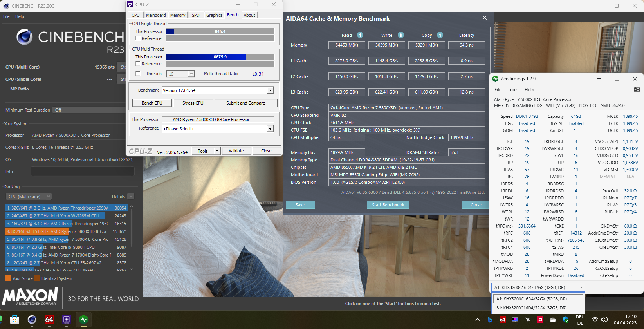This screenshot has height=329, width=644.
Task: Open the Windows Security shield tray icon
Action: [x=565, y=320]
